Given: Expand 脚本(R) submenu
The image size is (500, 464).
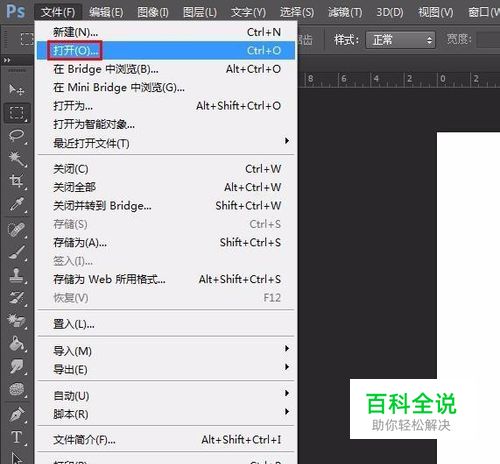Looking at the screenshot, I should click(x=166, y=414).
